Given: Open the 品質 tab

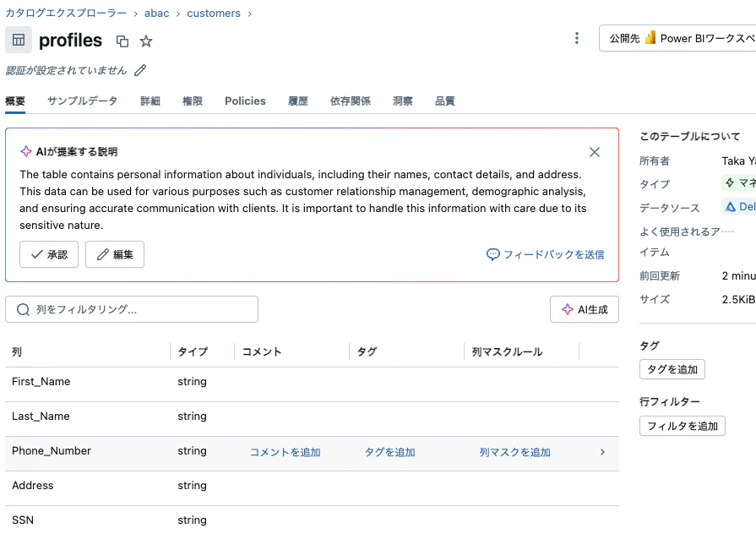Looking at the screenshot, I should tap(444, 101).
